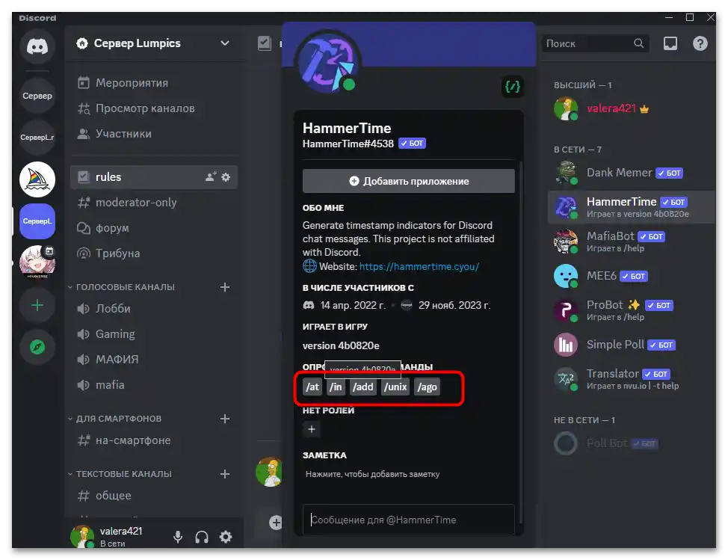Open MEE6 member entry
Viewport: 728px width, 560px height.
click(x=632, y=276)
